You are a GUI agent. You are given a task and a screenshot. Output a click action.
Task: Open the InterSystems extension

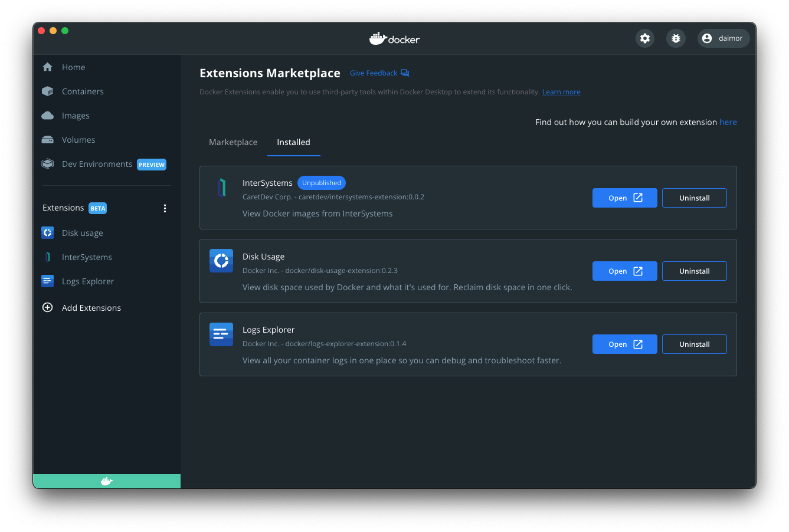click(x=624, y=198)
